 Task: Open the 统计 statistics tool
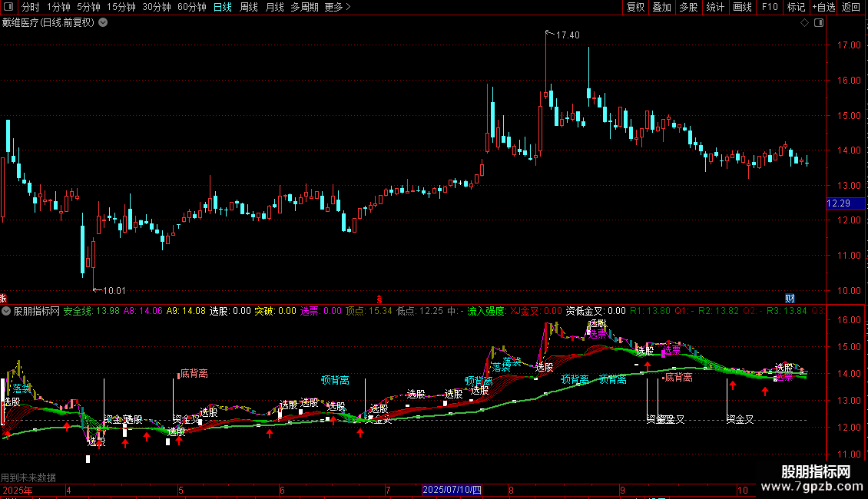715,7
